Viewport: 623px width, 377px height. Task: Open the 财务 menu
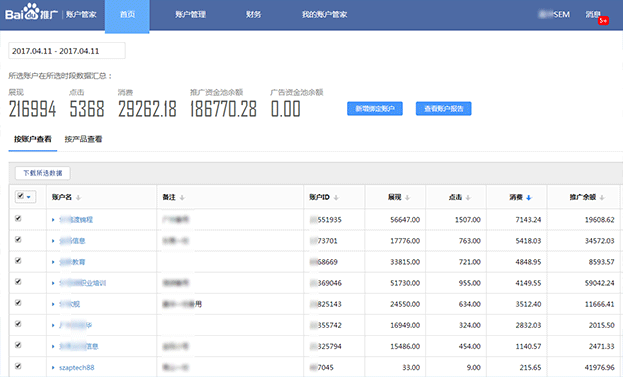click(x=253, y=15)
